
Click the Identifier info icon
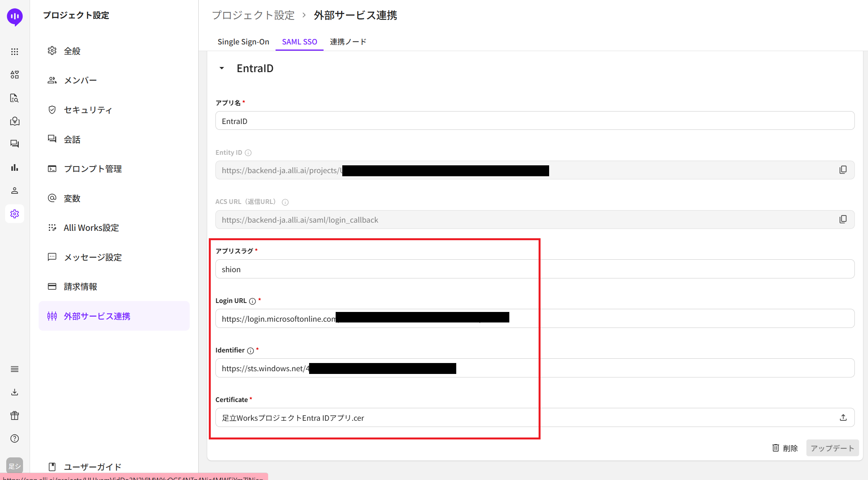(x=251, y=351)
